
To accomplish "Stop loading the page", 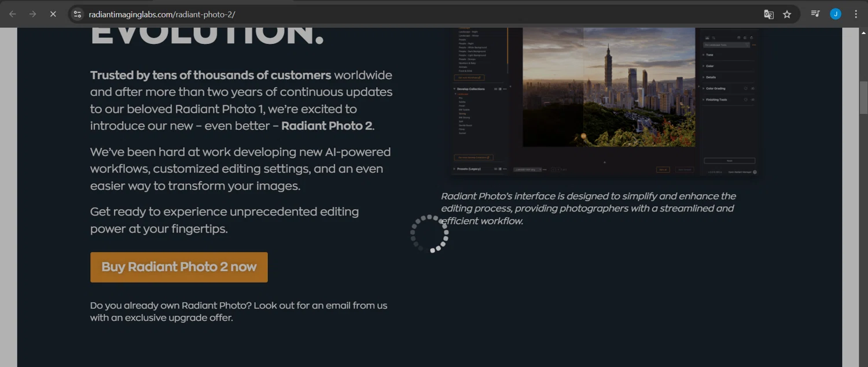I will 53,14.
